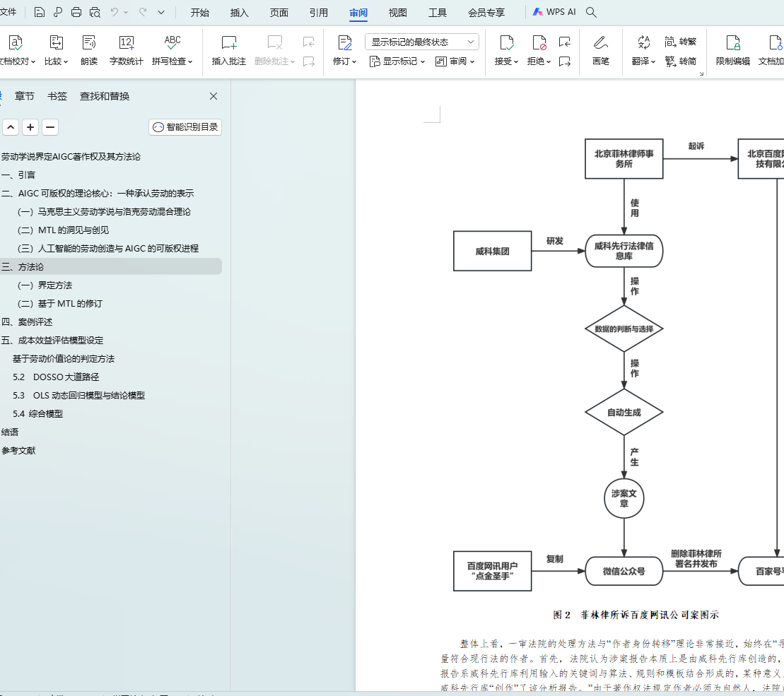Click the plus button in outline pane
This screenshot has width=784, height=696.
30,127
